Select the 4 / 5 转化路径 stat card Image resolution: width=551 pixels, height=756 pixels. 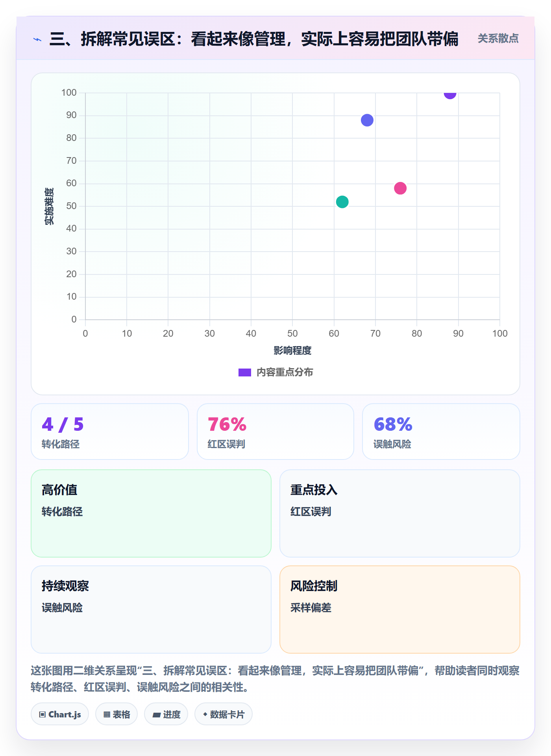point(110,432)
